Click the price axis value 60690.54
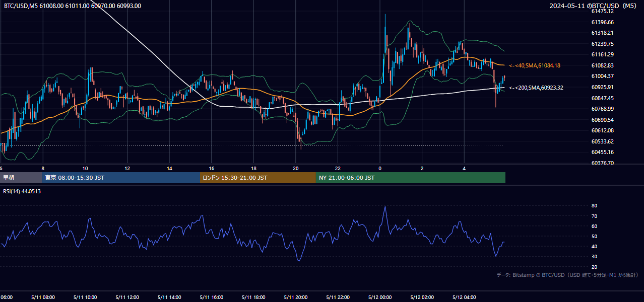 [x=602, y=120]
